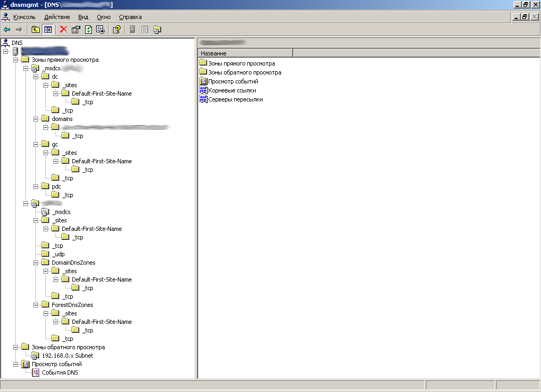The image size is (541, 392).
Task: Select События DNS in the tree
Action: click(60, 372)
